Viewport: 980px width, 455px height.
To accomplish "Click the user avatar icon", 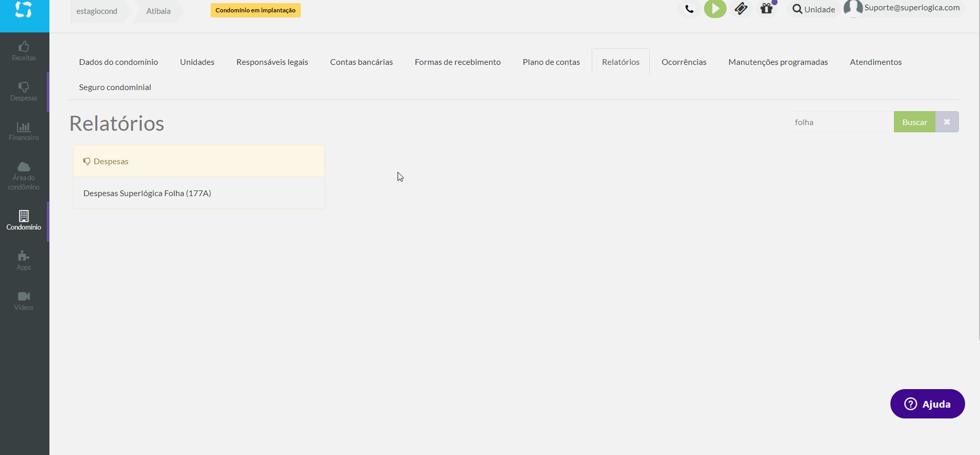I will pyautogui.click(x=853, y=8).
